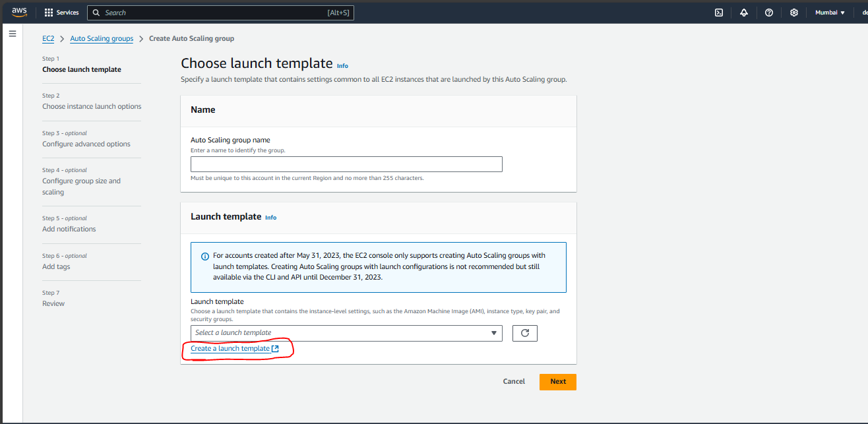
Task: Open the Help question mark menu
Action: click(769, 13)
